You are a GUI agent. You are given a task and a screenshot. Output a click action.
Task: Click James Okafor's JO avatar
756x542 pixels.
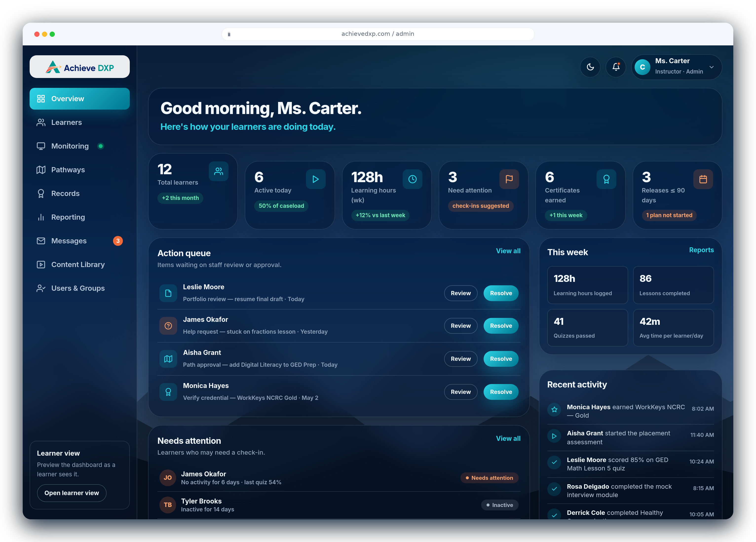point(168,478)
